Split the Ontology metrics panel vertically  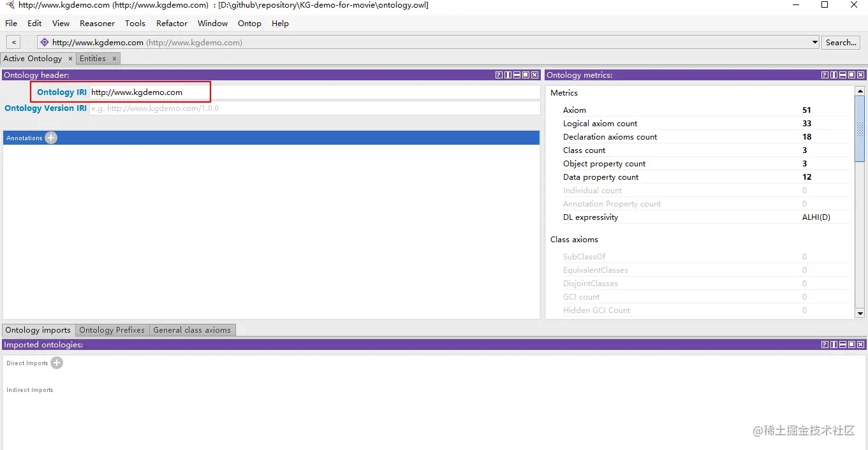click(x=834, y=75)
